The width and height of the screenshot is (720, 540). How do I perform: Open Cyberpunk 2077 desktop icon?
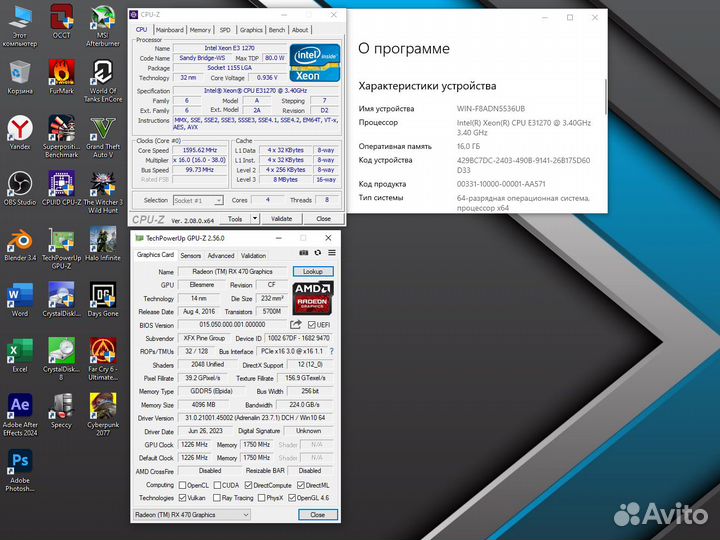click(103, 415)
